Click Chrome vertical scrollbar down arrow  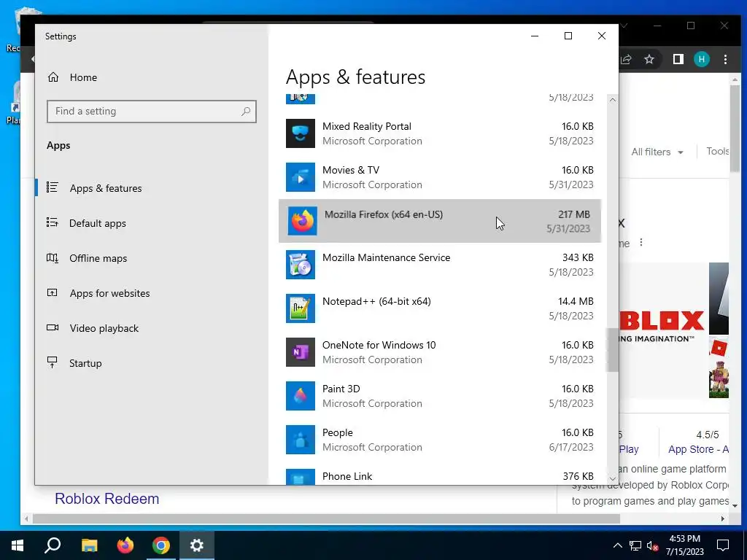coord(735,506)
